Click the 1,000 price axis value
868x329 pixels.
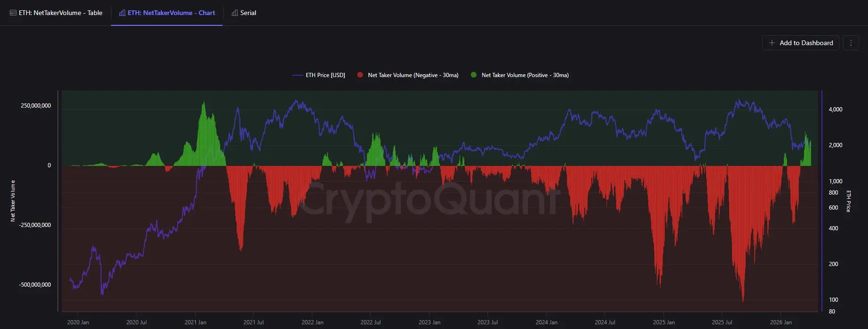pyautogui.click(x=836, y=181)
